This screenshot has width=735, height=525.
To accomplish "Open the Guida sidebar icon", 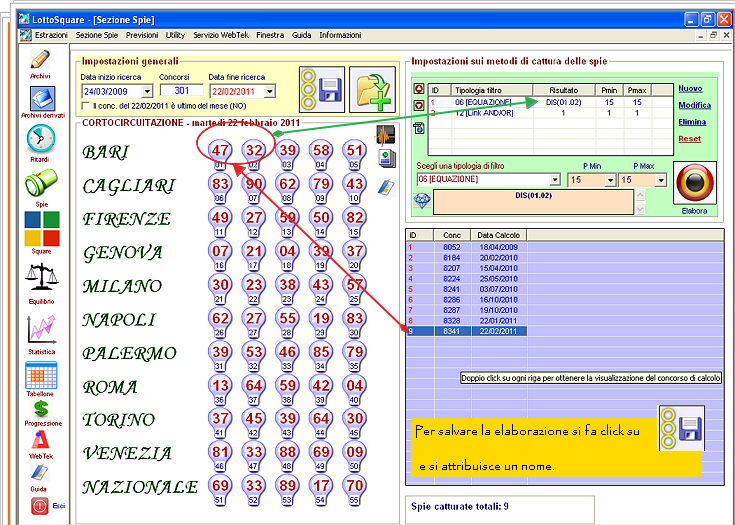I will (x=39, y=473).
